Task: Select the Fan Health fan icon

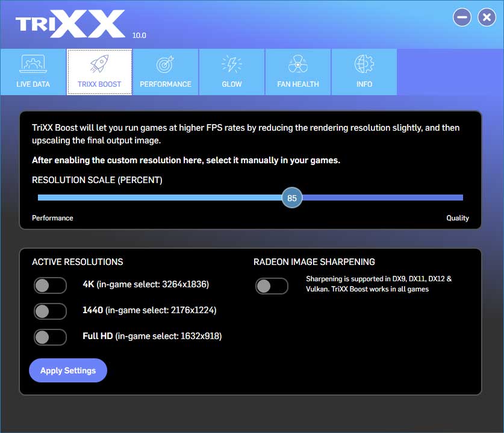Action: [x=297, y=63]
